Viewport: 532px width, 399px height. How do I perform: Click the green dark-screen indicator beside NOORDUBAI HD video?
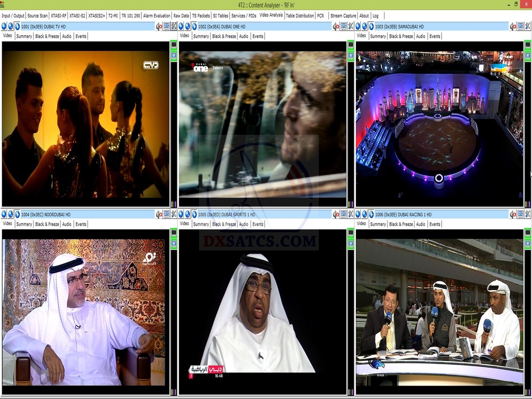tap(174, 233)
